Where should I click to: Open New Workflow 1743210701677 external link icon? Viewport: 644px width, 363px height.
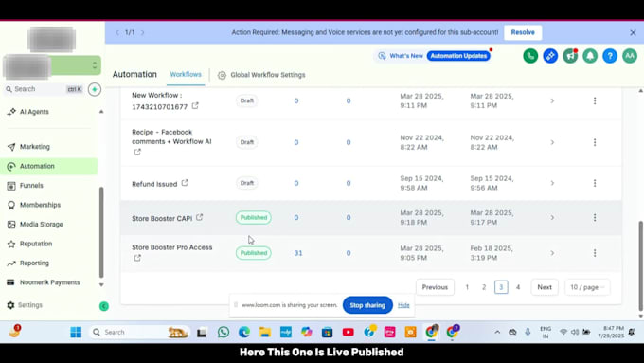click(195, 105)
